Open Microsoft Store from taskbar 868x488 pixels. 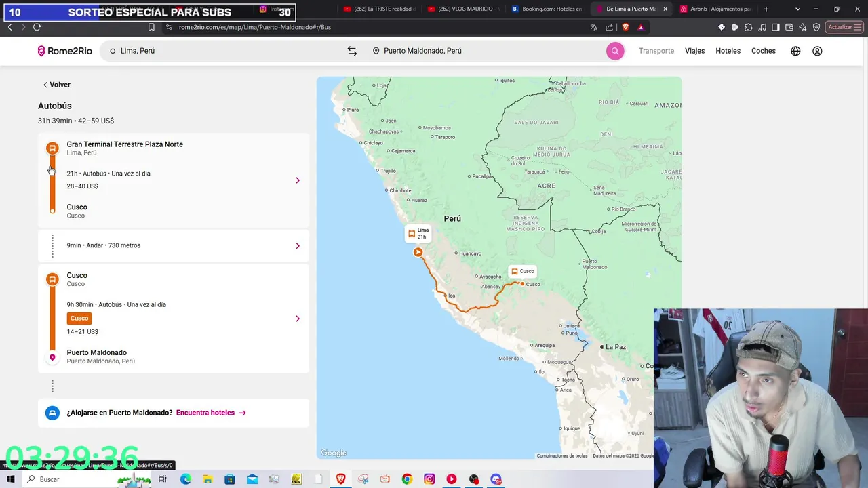pyautogui.click(x=230, y=479)
